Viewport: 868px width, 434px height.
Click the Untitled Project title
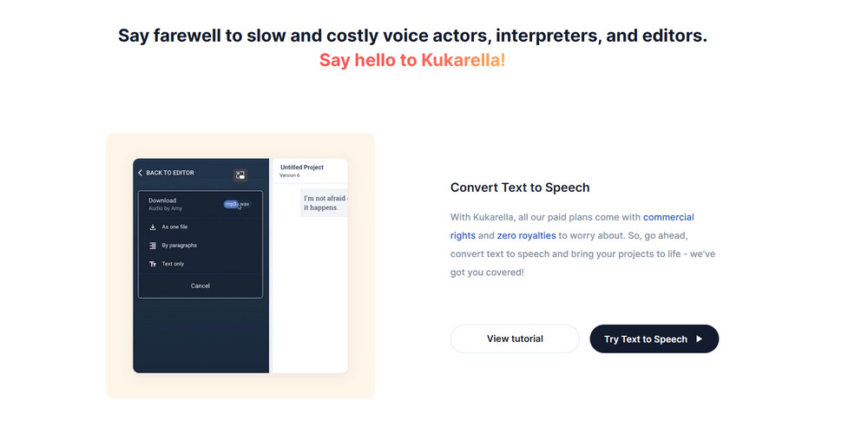302,167
